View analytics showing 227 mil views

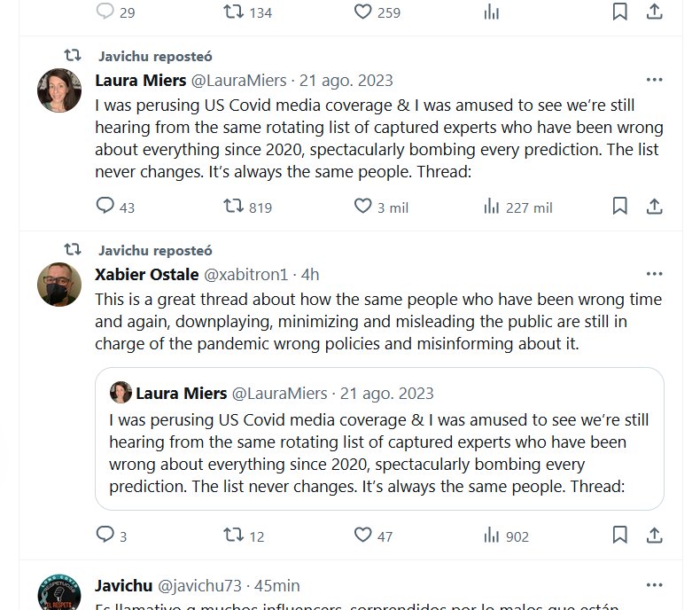tap(492, 207)
